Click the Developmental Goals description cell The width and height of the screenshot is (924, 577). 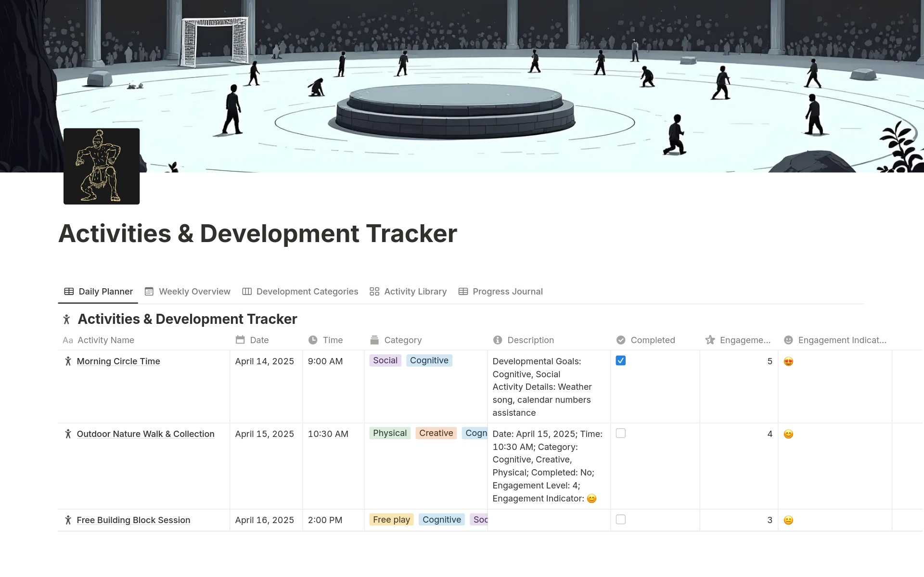click(549, 387)
